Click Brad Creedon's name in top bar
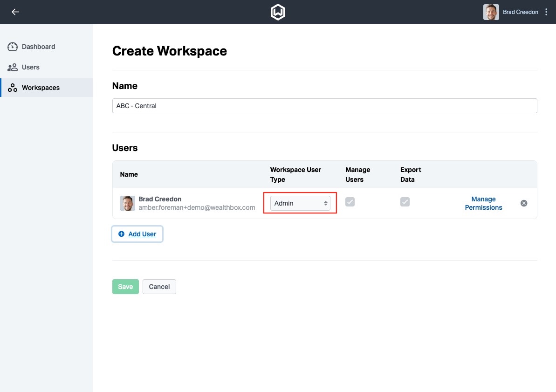Screen dimensions: 556x392 coord(521,12)
